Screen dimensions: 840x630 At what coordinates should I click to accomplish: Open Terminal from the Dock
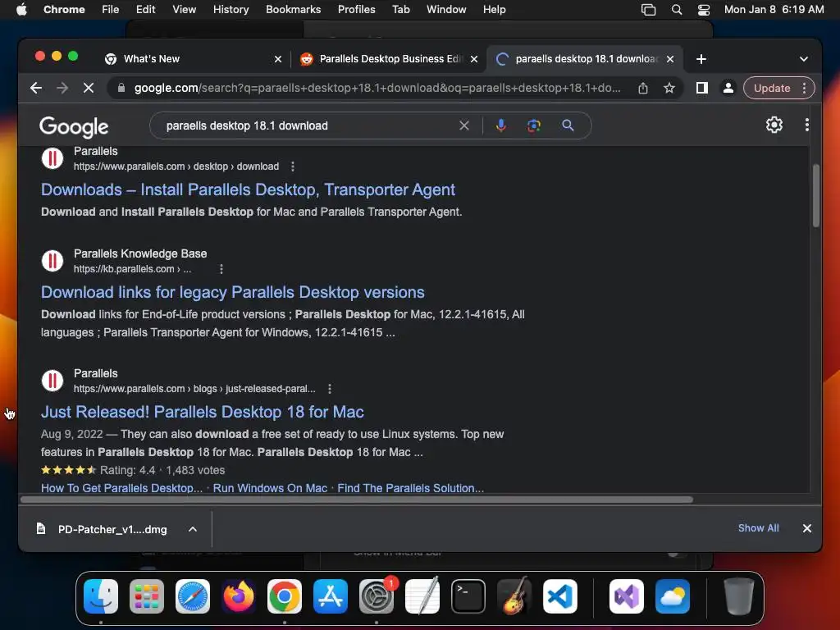(x=468, y=596)
